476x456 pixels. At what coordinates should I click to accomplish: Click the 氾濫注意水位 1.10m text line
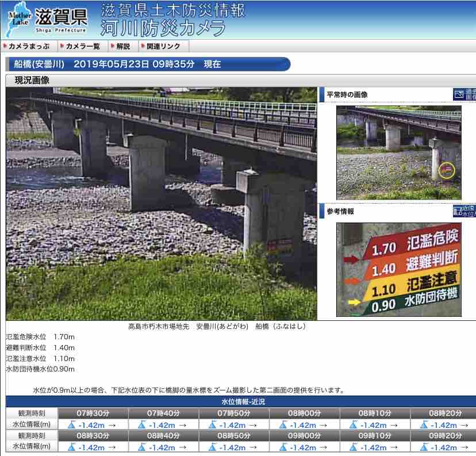(40, 359)
